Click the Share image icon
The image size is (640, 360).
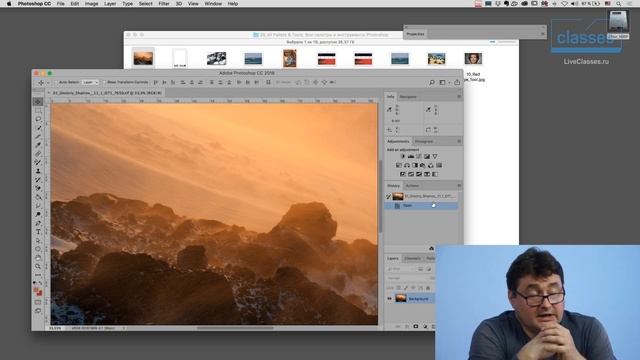pyautogui.click(x=457, y=82)
